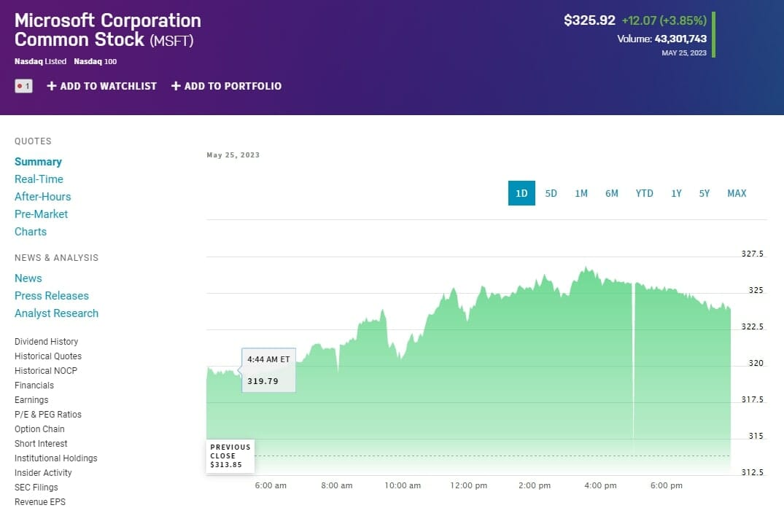Open the Charts link in sidebar
The image size is (784, 532).
(31, 232)
